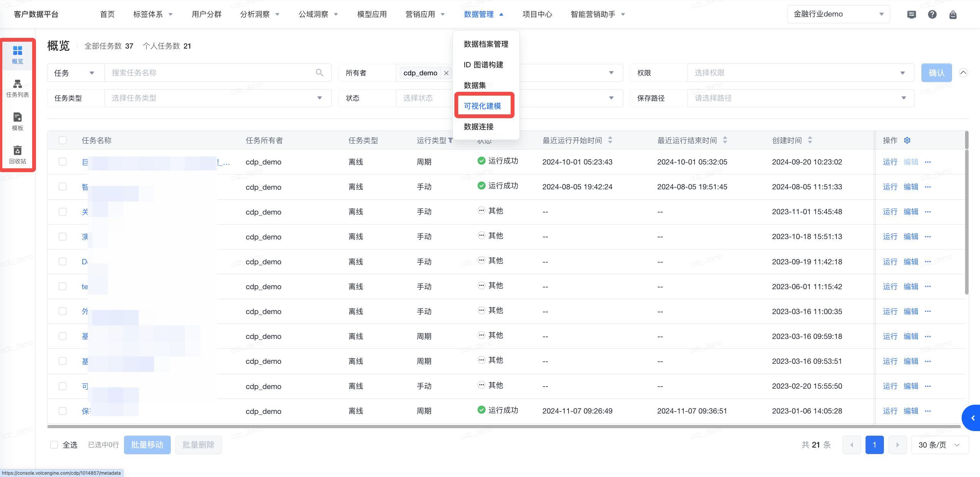Sort by 最近运行结束时间 arrows
980x477 pixels.
[x=725, y=140]
